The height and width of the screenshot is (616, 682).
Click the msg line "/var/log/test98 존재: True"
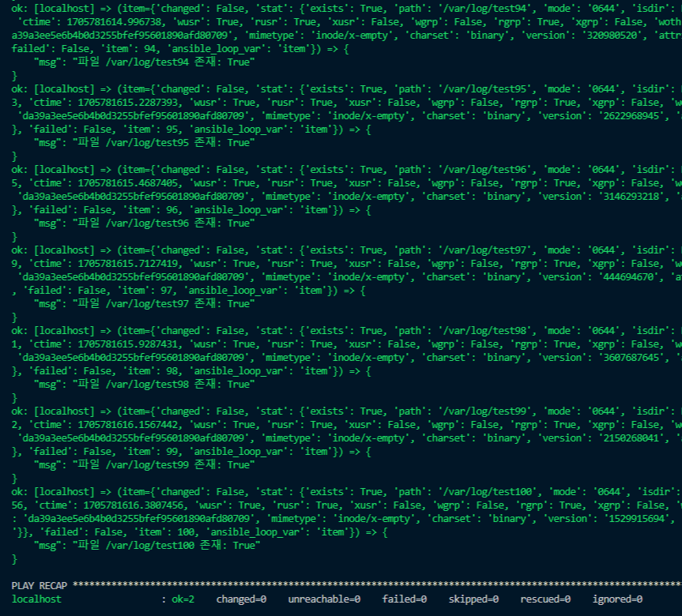144,384
